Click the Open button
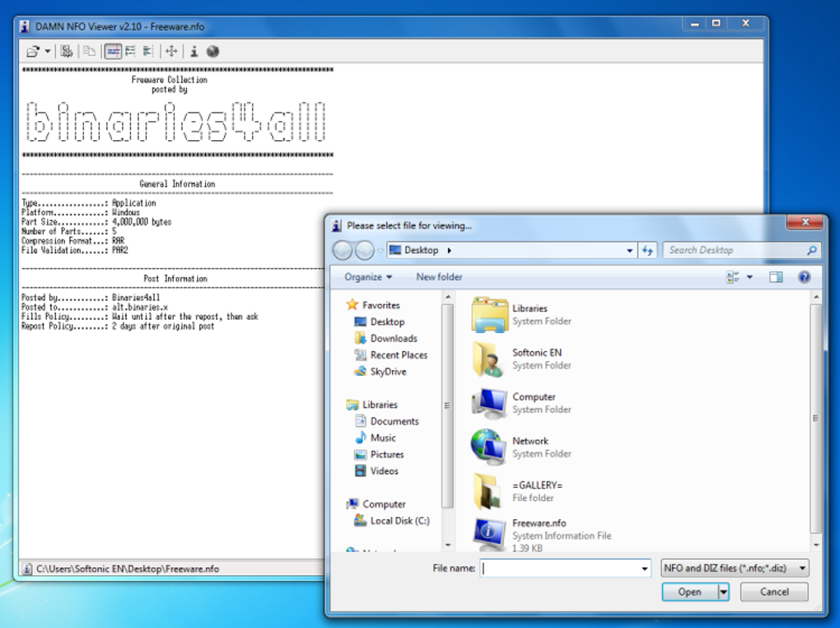The width and height of the screenshot is (840, 628). click(690, 592)
